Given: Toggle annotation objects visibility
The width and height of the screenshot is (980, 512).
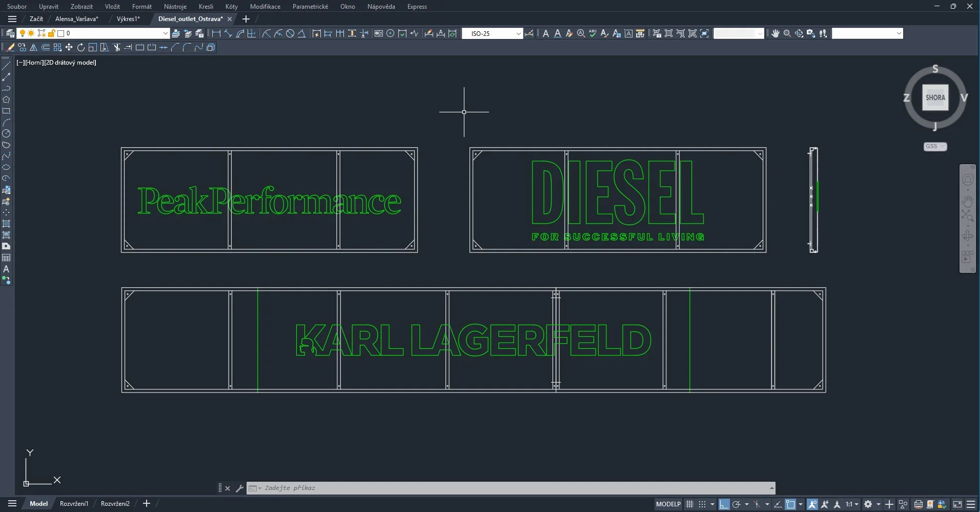Looking at the screenshot, I should [x=812, y=504].
